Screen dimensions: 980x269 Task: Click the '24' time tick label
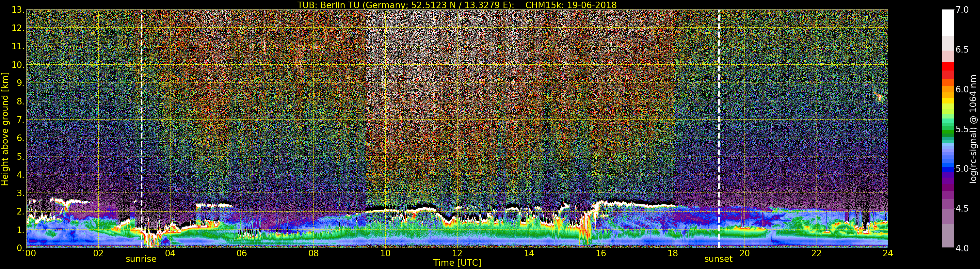[x=888, y=253]
